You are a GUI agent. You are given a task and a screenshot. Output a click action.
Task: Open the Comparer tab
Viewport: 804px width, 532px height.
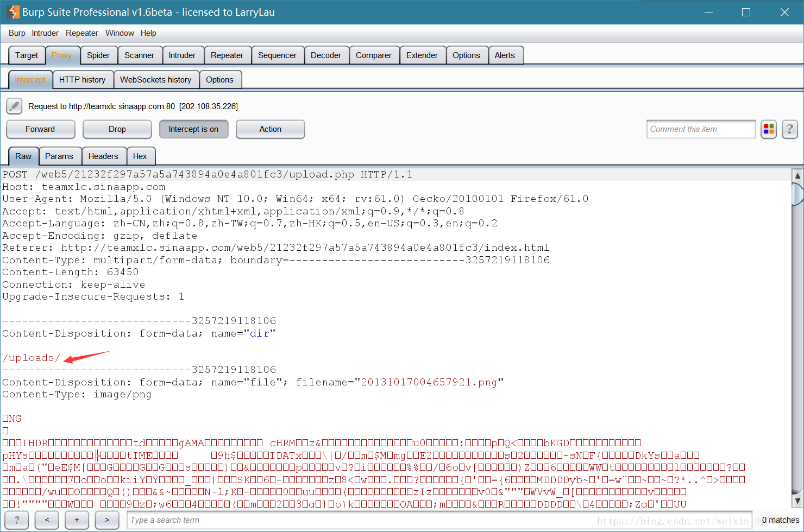tap(374, 55)
